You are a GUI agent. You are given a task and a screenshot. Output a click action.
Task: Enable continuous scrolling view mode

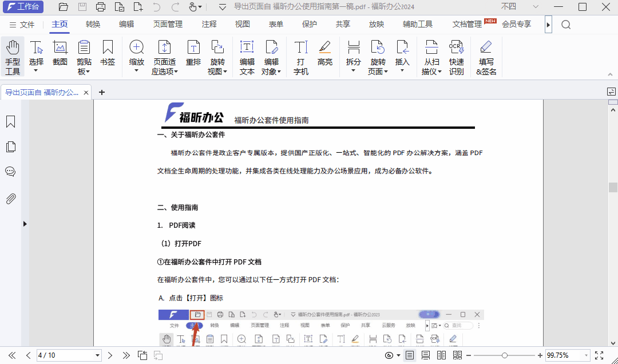tap(426, 355)
